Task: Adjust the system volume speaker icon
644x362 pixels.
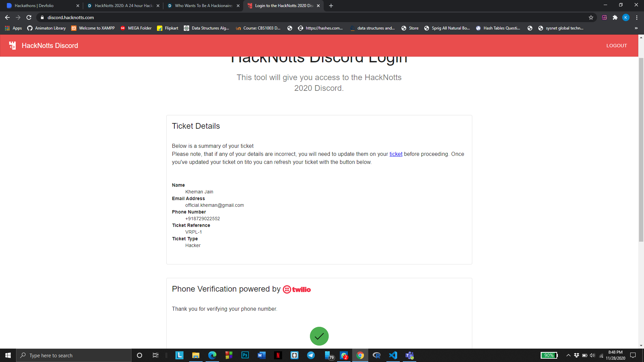Action: pyautogui.click(x=592, y=355)
